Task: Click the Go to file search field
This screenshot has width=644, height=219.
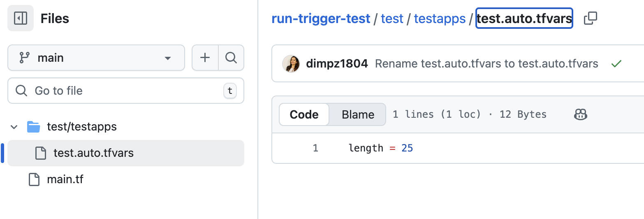Action: pyautogui.click(x=125, y=91)
